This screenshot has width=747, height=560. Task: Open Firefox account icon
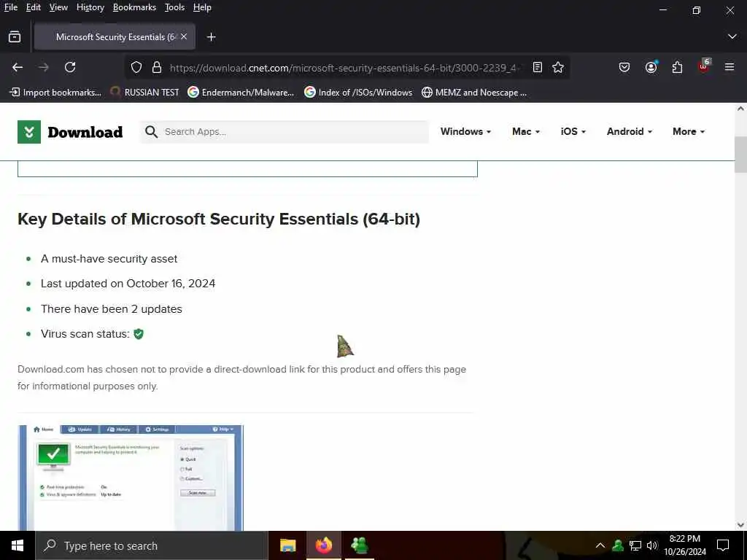click(651, 68)
